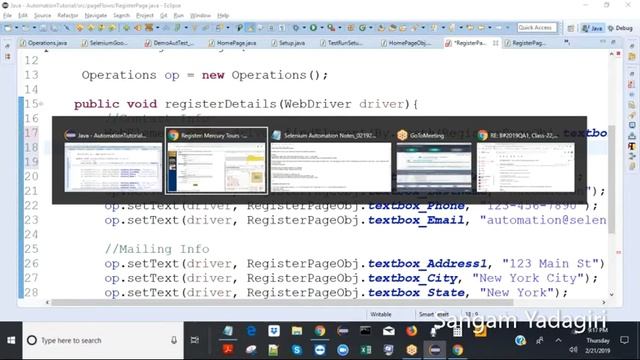This screenshot has height=360, width=640.
Task: Click the Cortana microphone icon
Action: tap(174, 340)
